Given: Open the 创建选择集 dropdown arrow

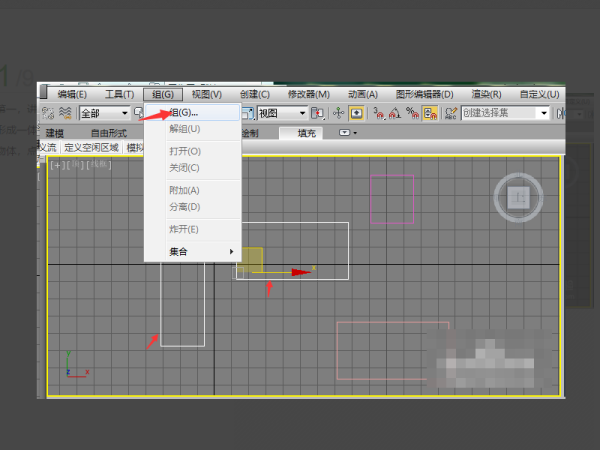Looking at the screenshot, I should pos(544,113).
